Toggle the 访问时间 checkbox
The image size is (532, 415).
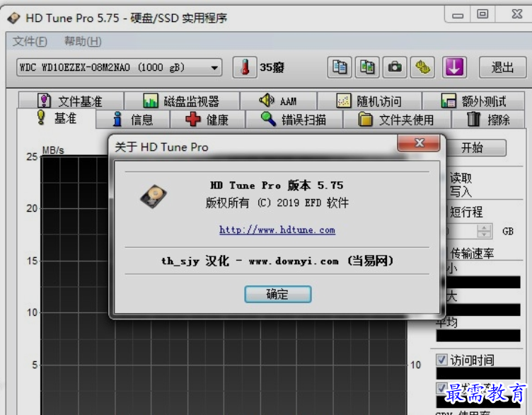(x=441, y=360)
